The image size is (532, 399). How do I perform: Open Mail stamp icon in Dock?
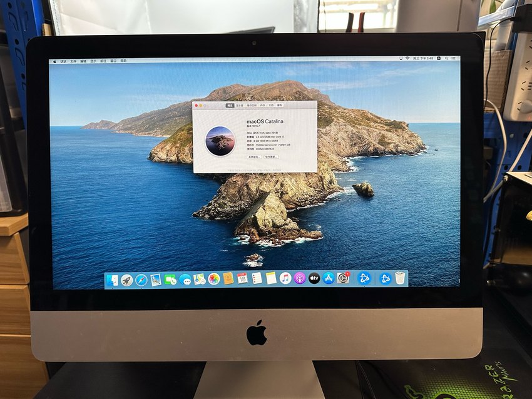tap(156, 280)
